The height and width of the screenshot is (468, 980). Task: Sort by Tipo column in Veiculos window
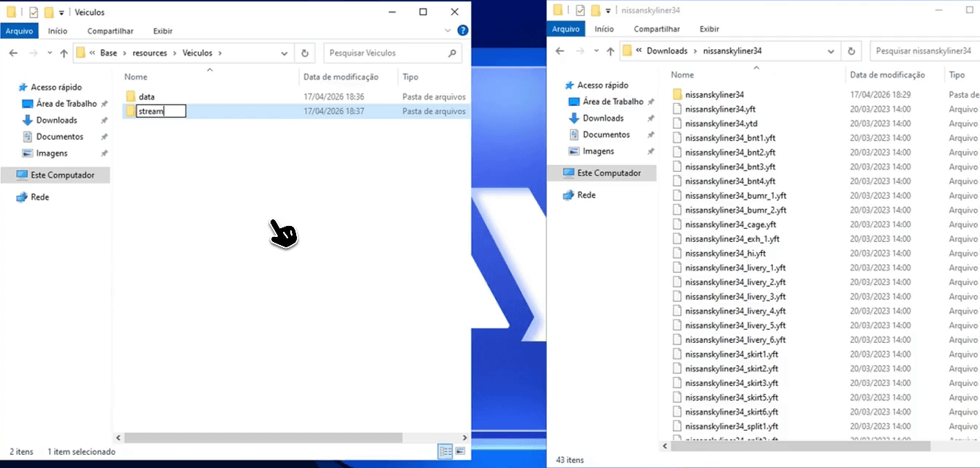(x=410, y=77)
